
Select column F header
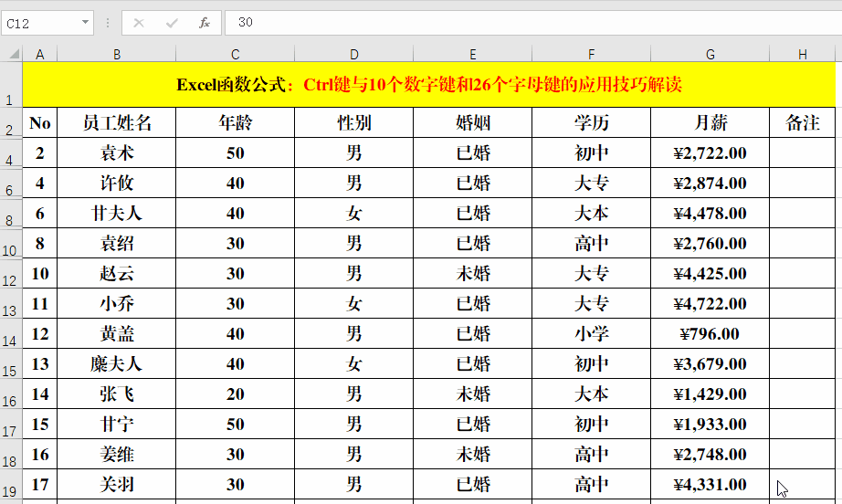click(591, 54)
